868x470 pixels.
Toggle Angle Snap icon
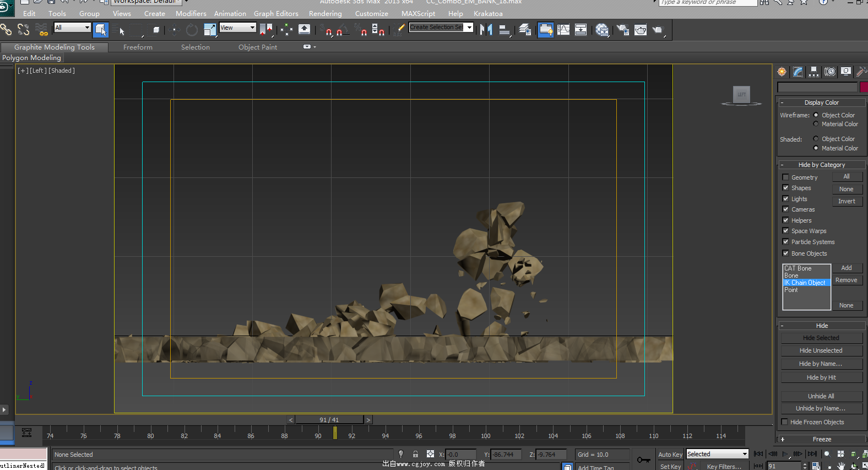pyautogui.click(x=342, y=30)
